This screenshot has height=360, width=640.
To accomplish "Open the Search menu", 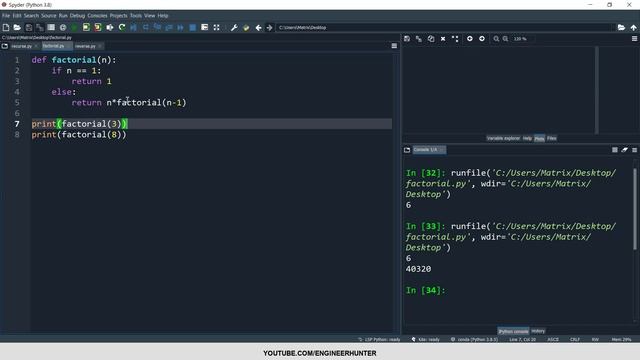I will pyautogui.click(x=31, y=16).
